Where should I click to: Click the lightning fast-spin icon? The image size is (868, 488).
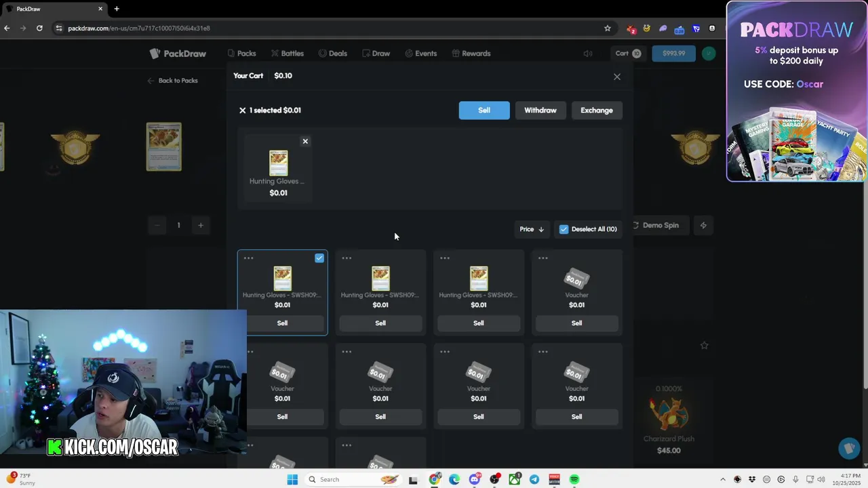703,225
